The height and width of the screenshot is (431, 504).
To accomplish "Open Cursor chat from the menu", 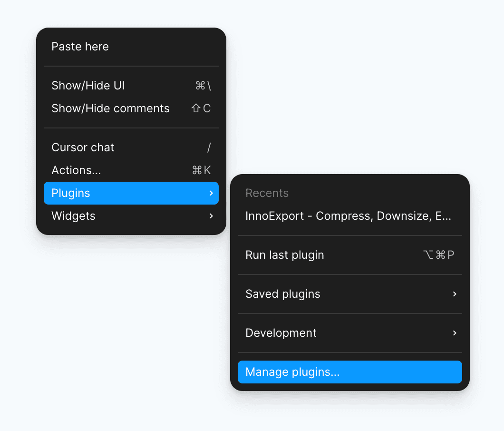I will [131, 147].
